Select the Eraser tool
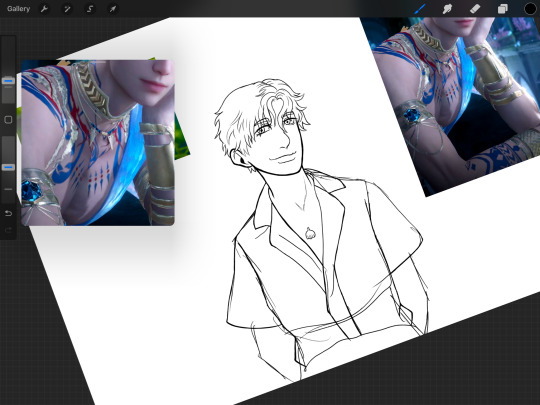The width and height of the screenshot is (540, 405). [475, 9]
